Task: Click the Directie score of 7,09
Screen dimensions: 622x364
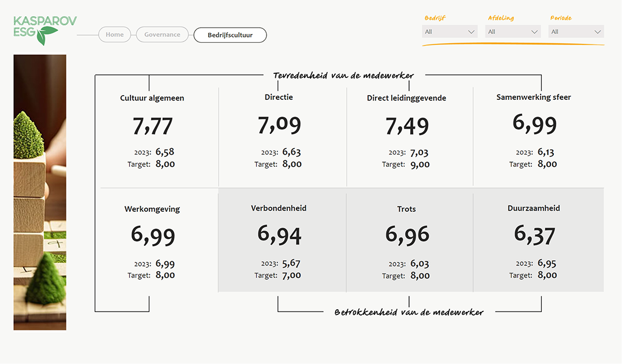Action: (x=279, y=124)
